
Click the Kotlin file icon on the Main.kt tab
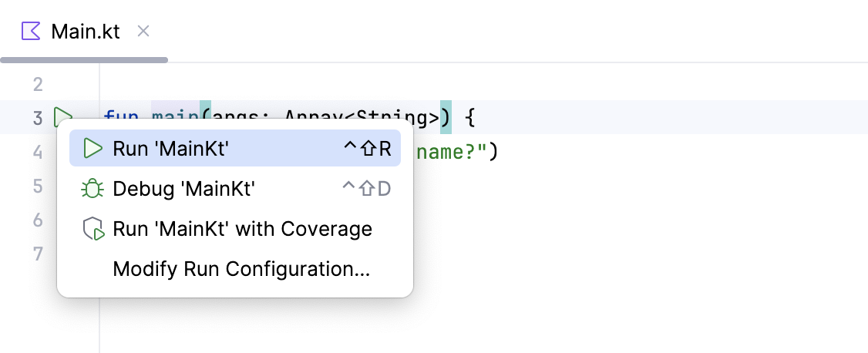[x=31, y=32]
